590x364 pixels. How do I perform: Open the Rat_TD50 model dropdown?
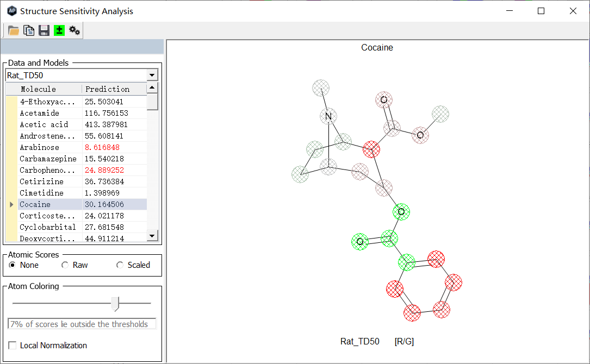point(152,75)
